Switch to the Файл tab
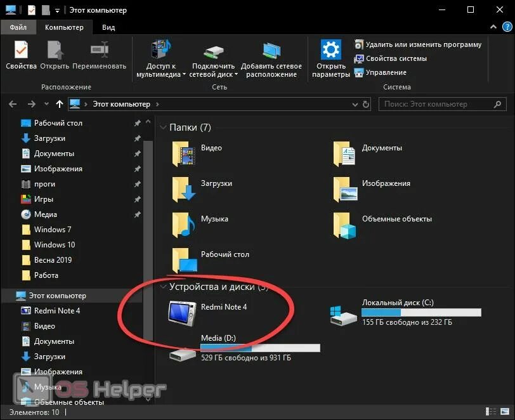This screenshot has height=420, width=515. [18, 27]
